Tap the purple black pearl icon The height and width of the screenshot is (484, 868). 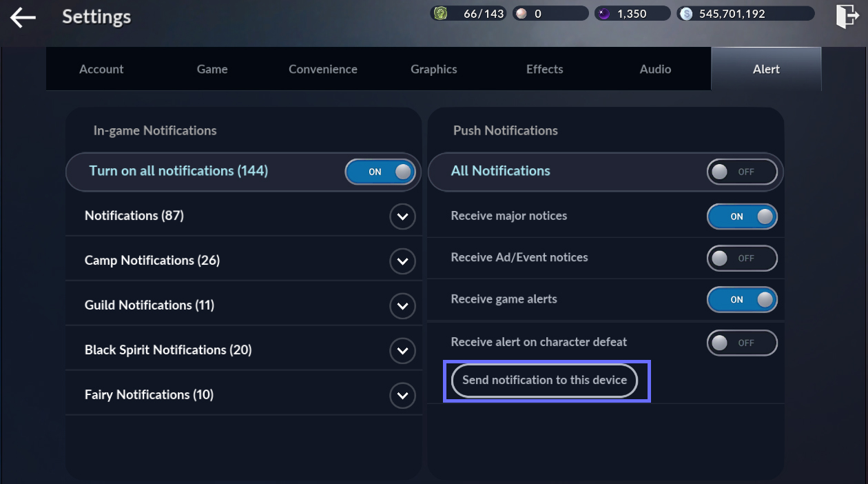coord(604,14)
